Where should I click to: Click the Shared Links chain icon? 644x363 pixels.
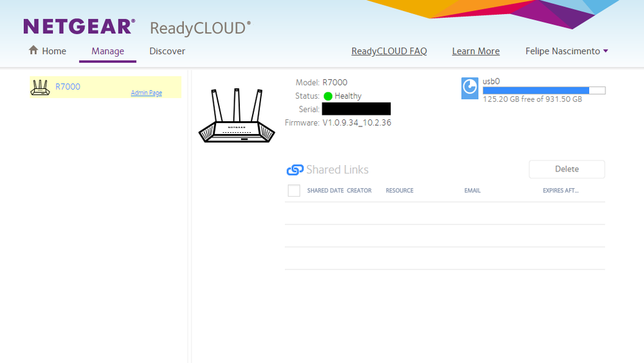click(x=295, y=170)
